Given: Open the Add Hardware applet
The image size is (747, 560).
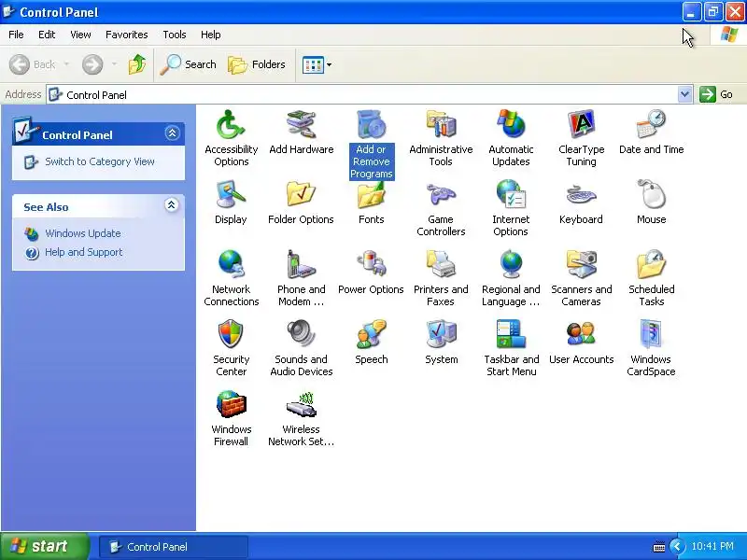Looking at the screenshot, I should pos(301,133).
